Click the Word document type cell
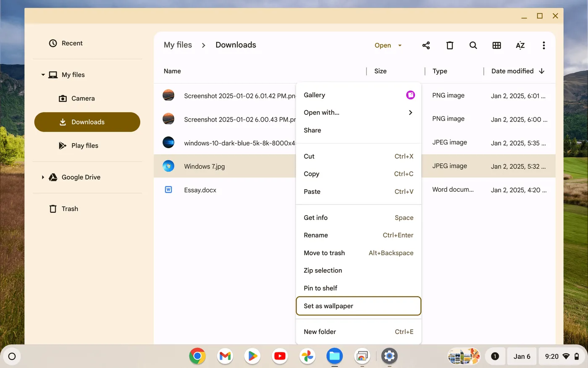588x368 pixels. (x=453, y=190)
